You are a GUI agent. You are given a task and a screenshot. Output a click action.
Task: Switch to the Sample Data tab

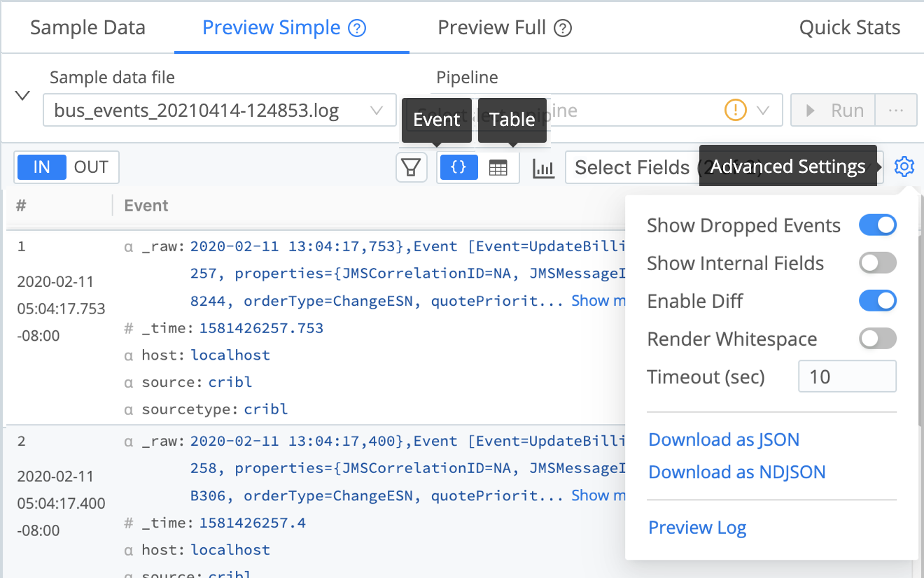87,28
